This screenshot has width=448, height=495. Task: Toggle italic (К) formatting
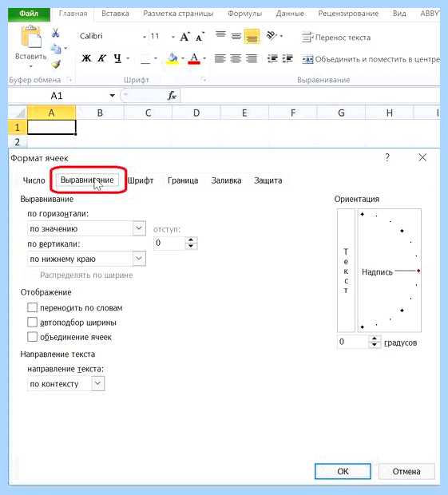[x=101, y=58]
